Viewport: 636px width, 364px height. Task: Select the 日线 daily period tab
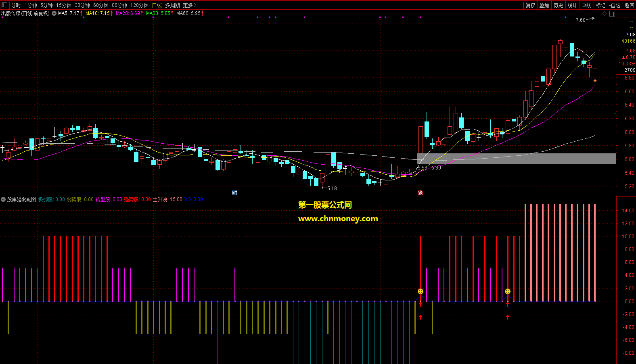[x=157, y=5]
